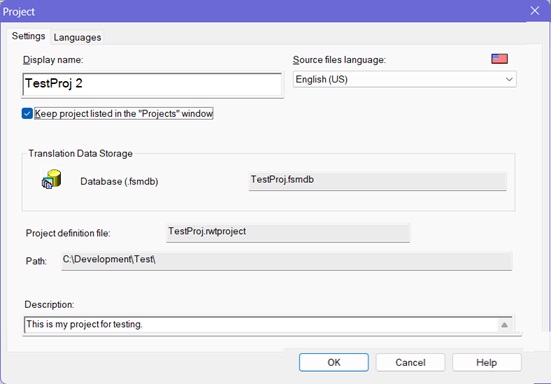Click the Cancel button
551x384 pixels.
point(410,362)
